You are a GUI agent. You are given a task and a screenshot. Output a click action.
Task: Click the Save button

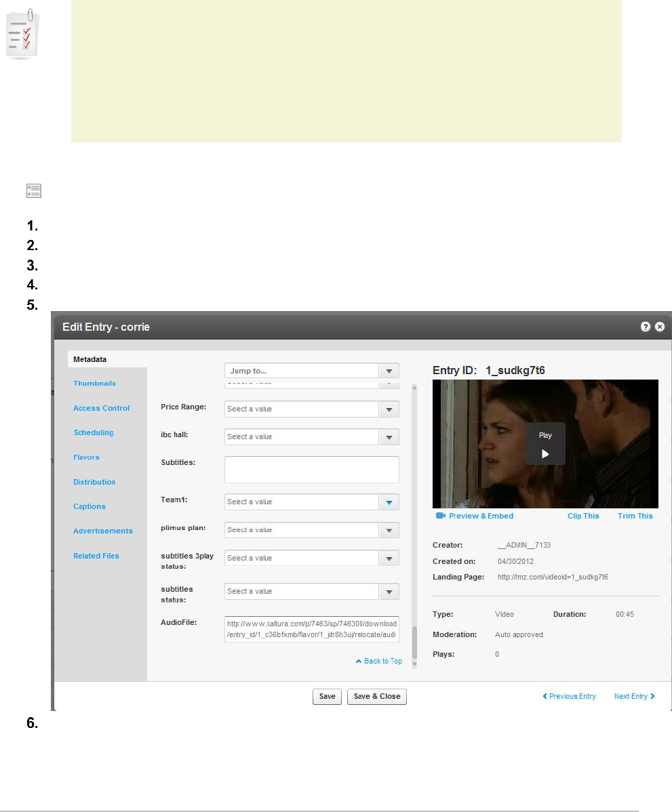(x=327, y=697)
